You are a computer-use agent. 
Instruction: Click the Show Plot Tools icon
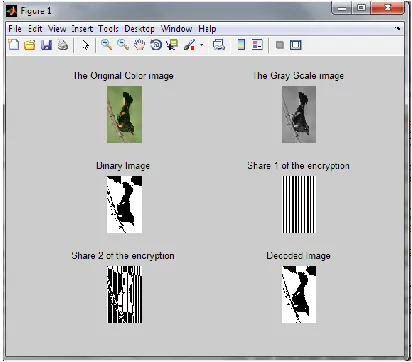pos(295,45)
